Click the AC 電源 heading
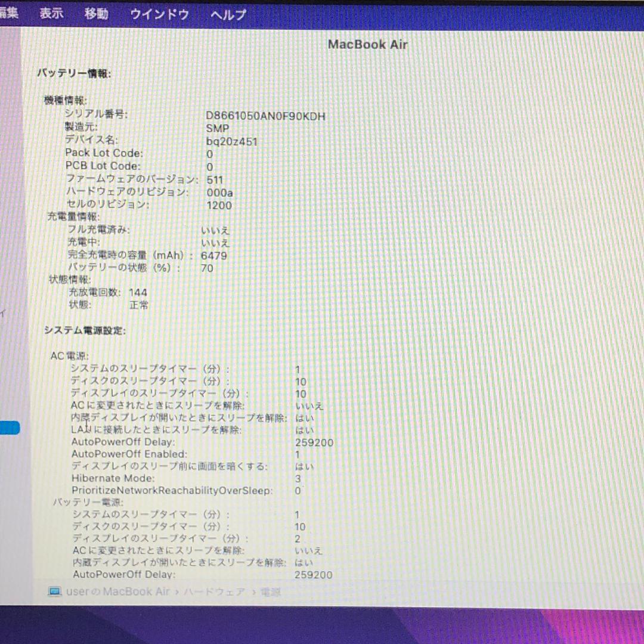Image resolution: width=644 pixels, height=644 pixels. click(69, 355)
